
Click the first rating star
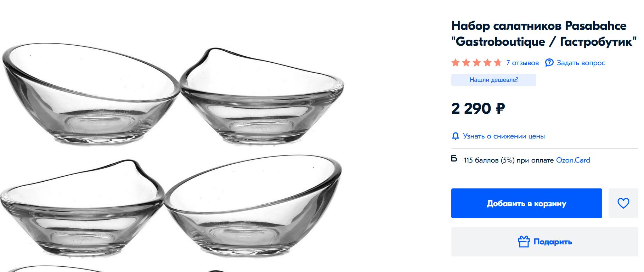[x=456, y=63]
